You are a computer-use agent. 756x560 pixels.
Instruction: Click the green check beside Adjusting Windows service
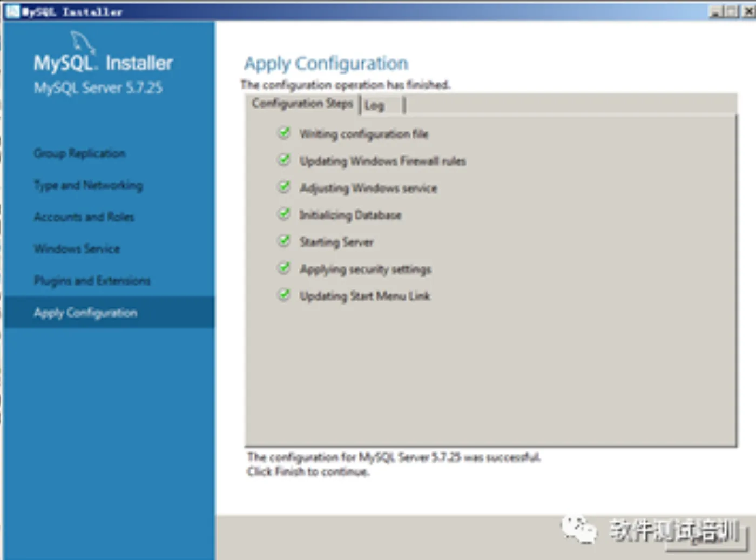click(283, 187)
